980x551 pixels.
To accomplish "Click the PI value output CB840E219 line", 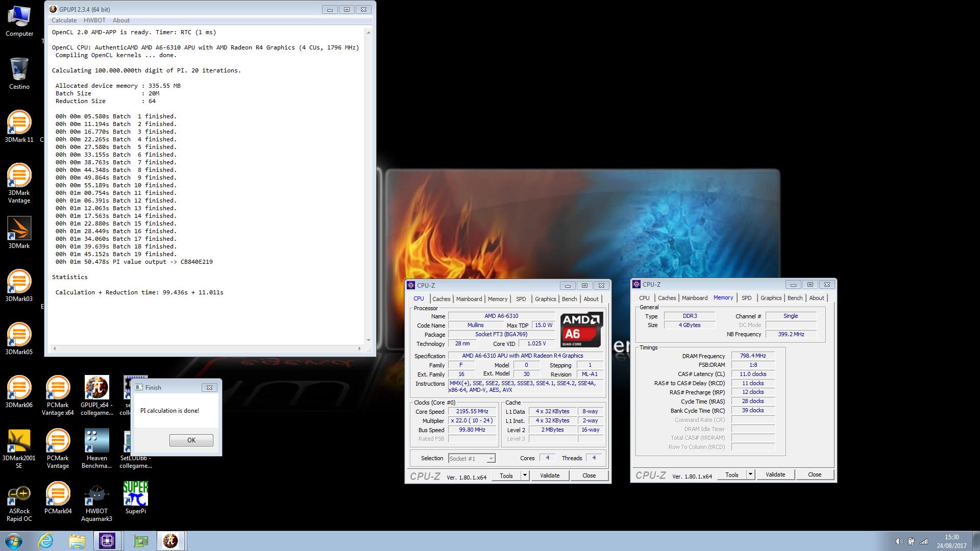I will click(x=134, y=262).
